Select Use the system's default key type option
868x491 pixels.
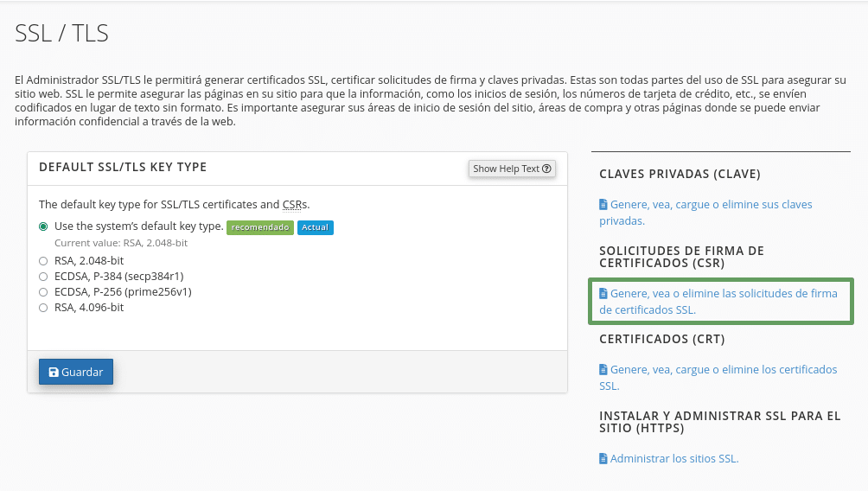point(43,226)
